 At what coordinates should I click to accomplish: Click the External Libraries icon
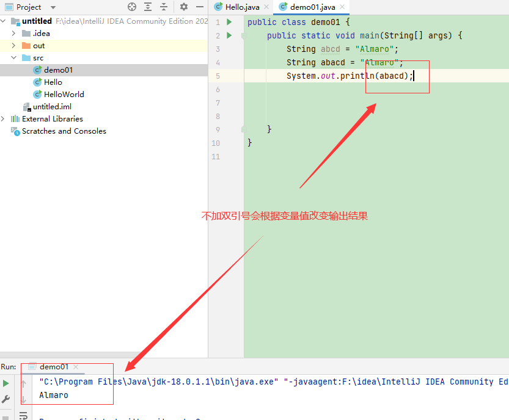(15, 118)
